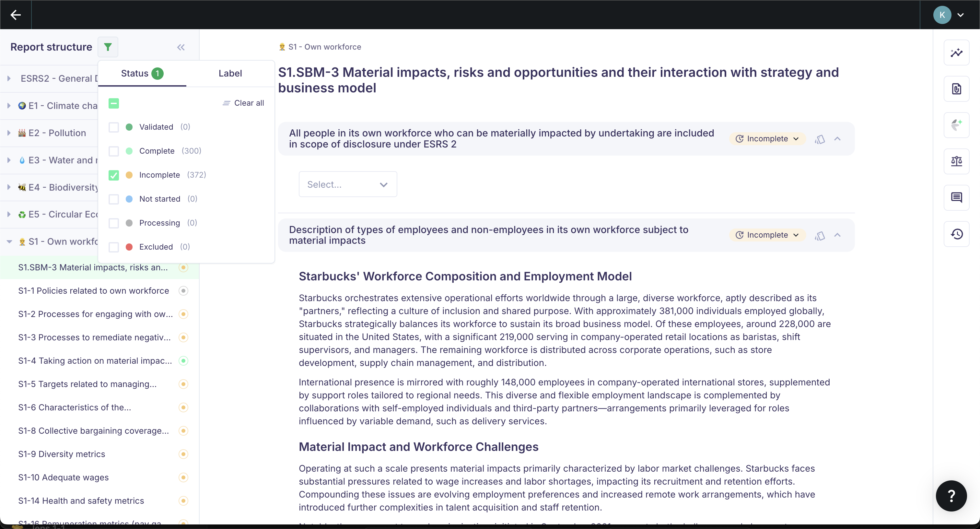Open the comments panel
This screenshot has width=980, height=529.
point(956,197)
